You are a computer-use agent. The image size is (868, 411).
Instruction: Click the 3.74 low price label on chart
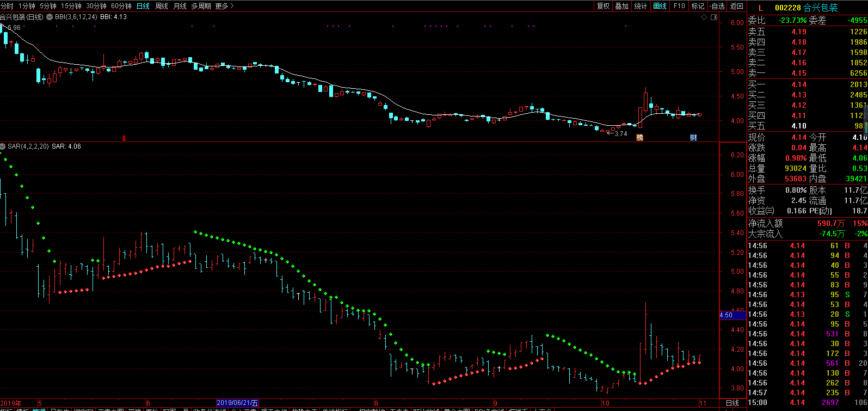620,134
